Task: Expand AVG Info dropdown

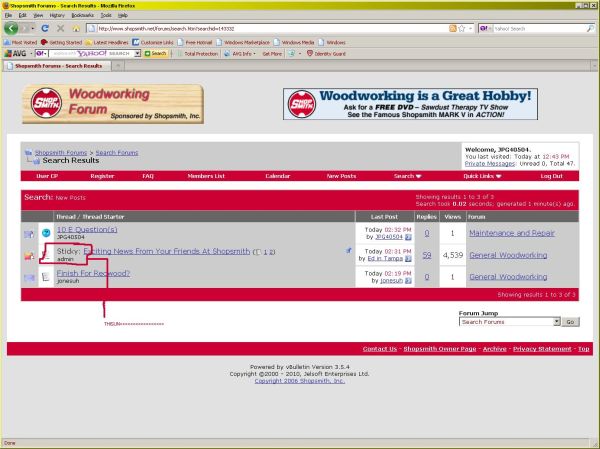Action: coord(254,54)
